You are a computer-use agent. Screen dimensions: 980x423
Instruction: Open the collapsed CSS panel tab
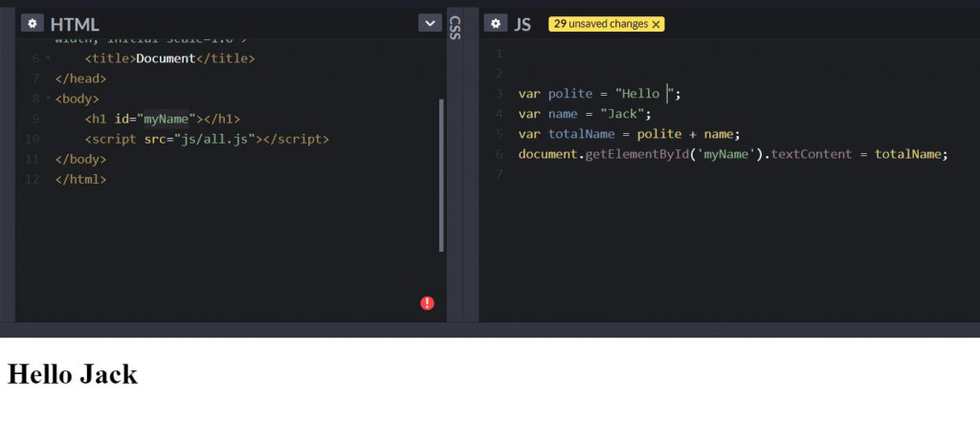[455, 28]
